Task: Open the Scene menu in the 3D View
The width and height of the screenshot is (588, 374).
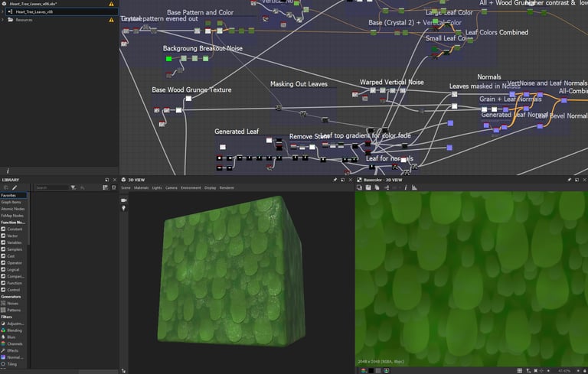Action: (x=126, y=187)
